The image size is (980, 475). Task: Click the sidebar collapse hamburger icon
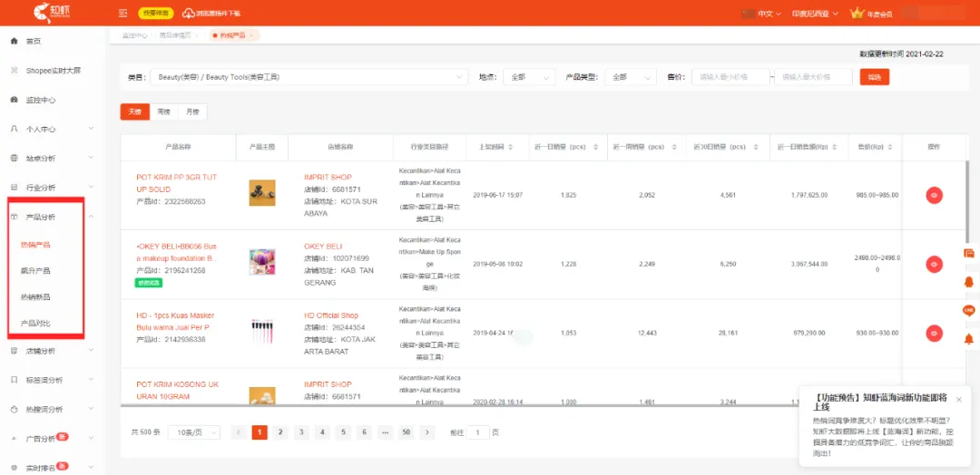coord(123,13)
